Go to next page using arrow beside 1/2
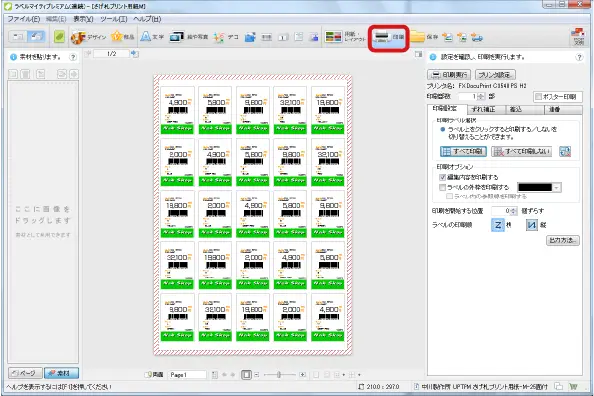The image size is (594, 396). pyautogui.click(x=134, y=54)
